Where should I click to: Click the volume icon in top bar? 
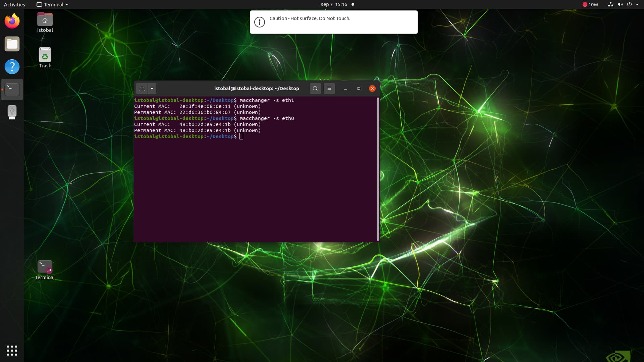point(620,4)
